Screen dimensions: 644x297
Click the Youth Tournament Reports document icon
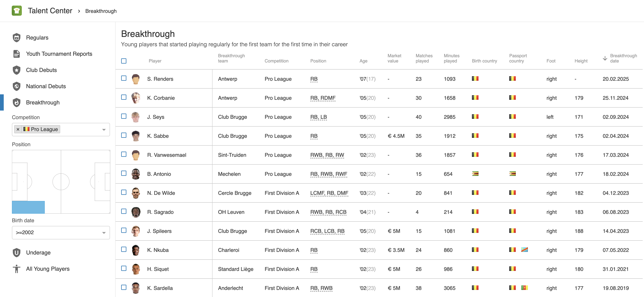click(17, 54)
